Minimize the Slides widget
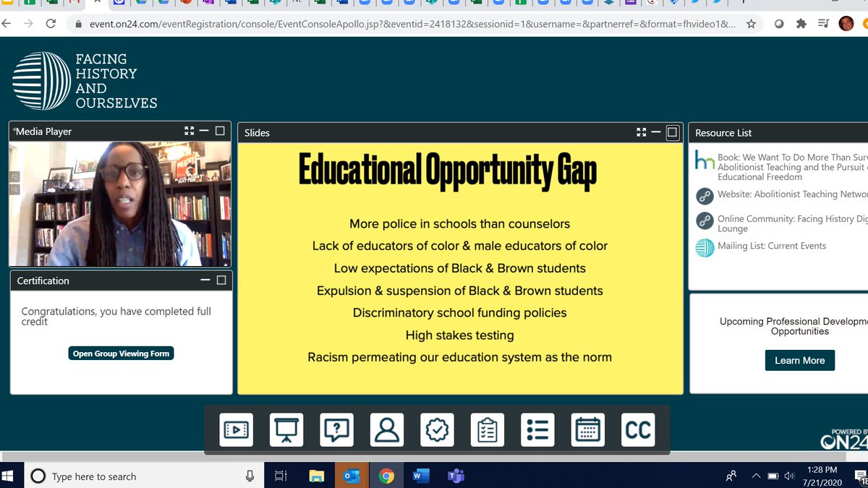 [656, 132]
